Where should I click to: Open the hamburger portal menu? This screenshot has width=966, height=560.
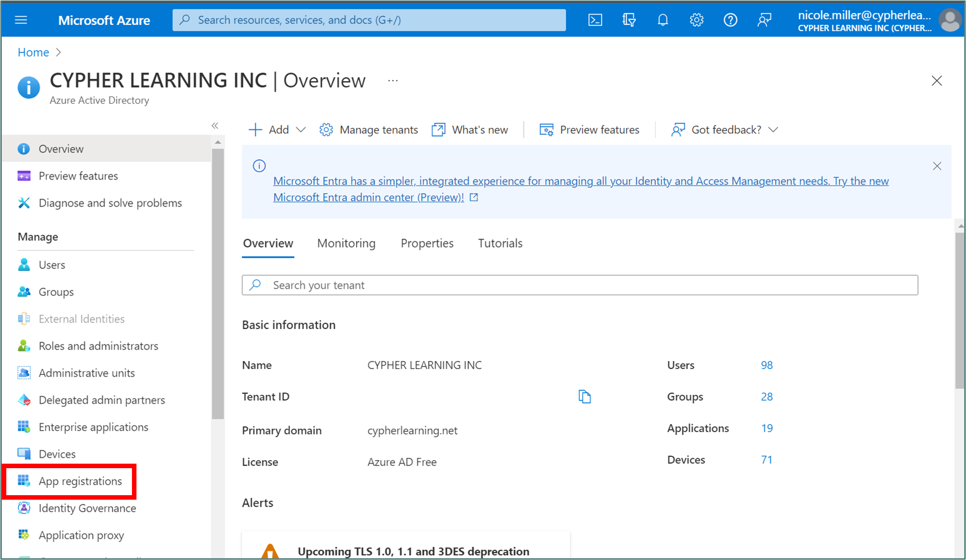click(21, 20)
